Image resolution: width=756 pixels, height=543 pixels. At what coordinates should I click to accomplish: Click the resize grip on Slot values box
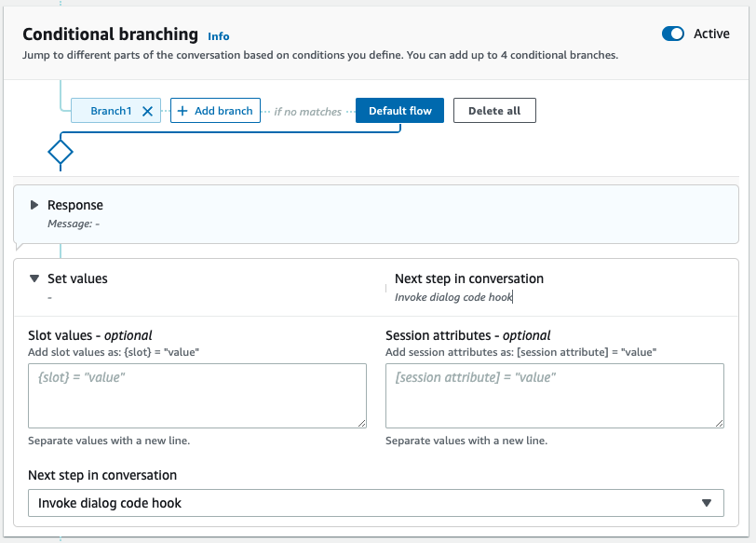(x=365, y=425)
